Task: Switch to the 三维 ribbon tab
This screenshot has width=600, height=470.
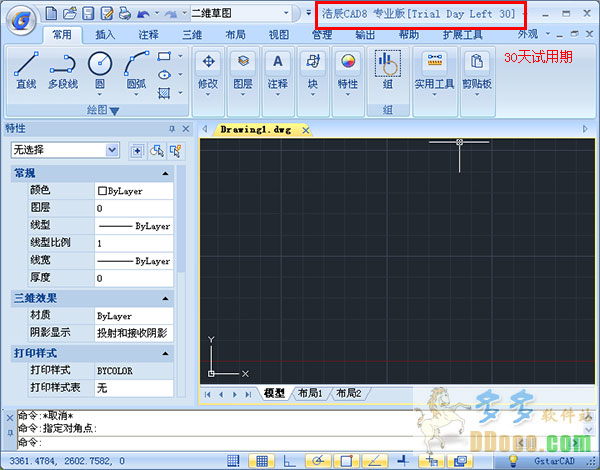Action: 192,35
